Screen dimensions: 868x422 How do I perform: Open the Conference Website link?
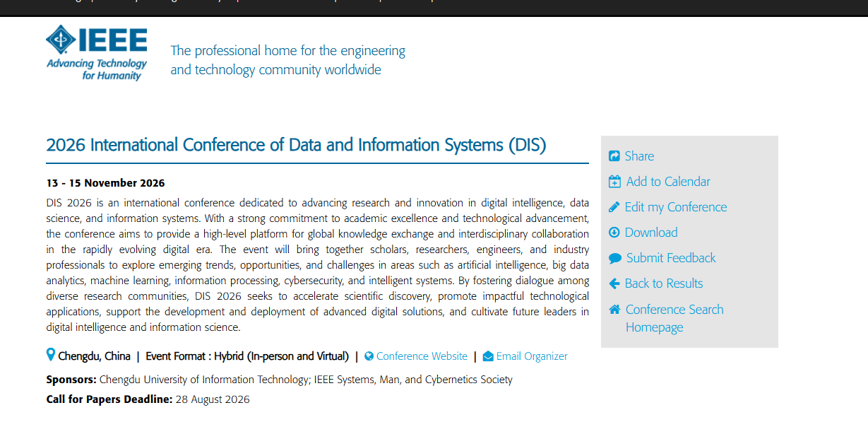422,356
